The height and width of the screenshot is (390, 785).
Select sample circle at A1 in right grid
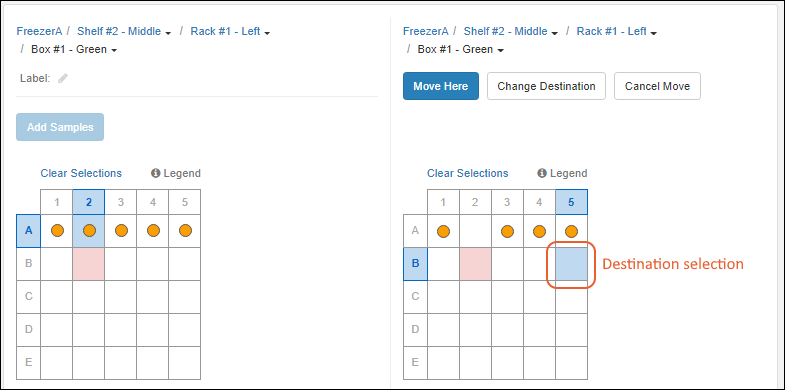(443, 231)
